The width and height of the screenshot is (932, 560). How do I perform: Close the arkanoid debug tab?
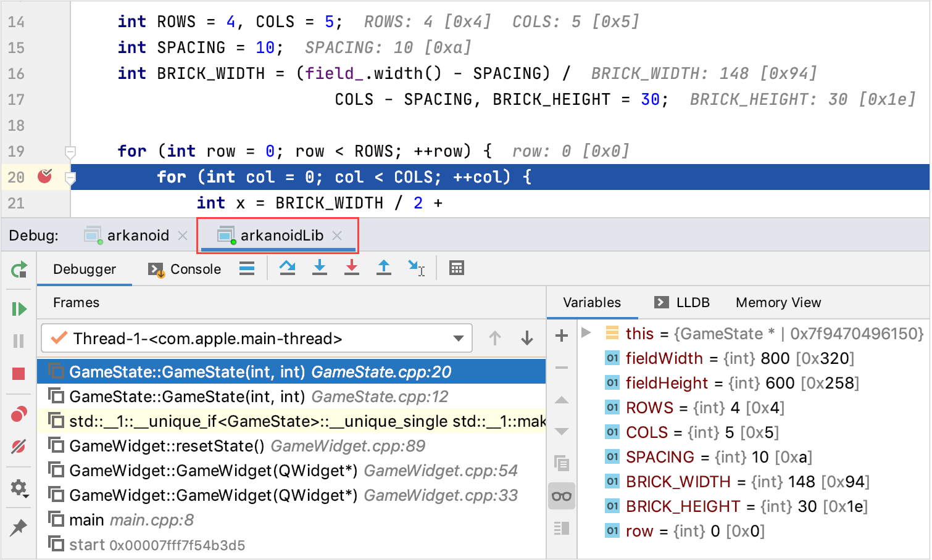point(183,236)
